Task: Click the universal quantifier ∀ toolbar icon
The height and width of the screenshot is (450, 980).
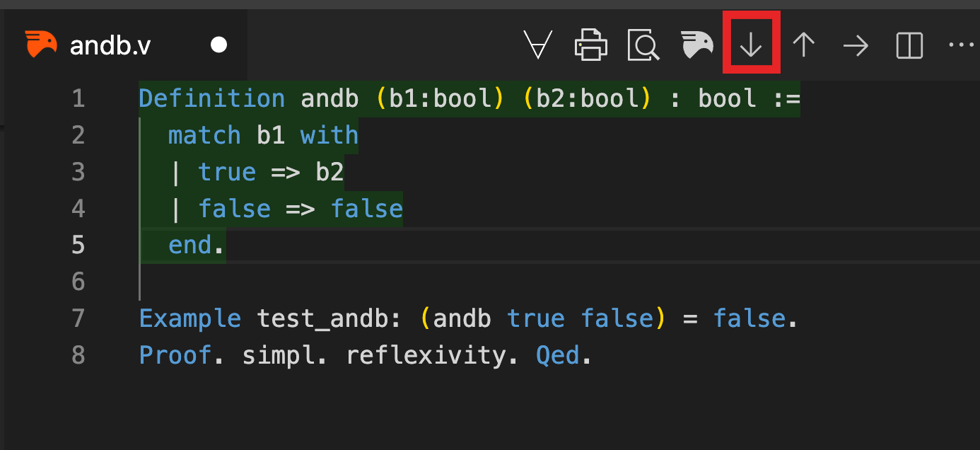Action: pos(538,45)
